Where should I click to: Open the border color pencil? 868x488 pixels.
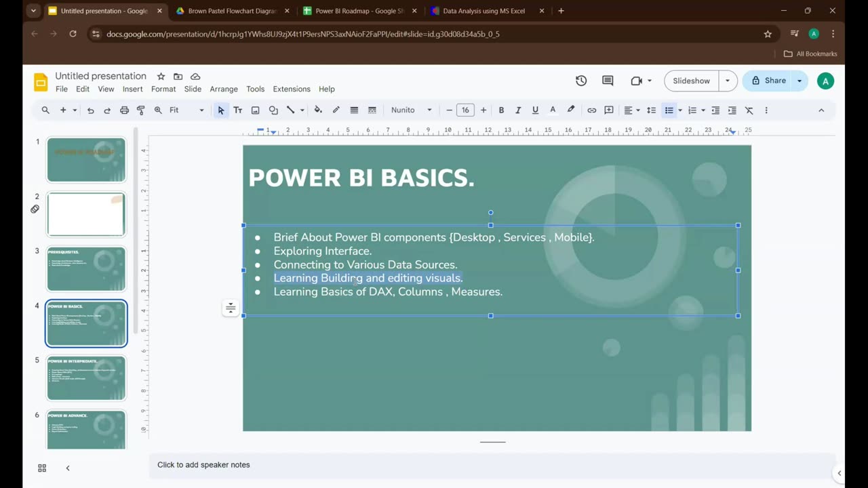(x=336, y=110)
